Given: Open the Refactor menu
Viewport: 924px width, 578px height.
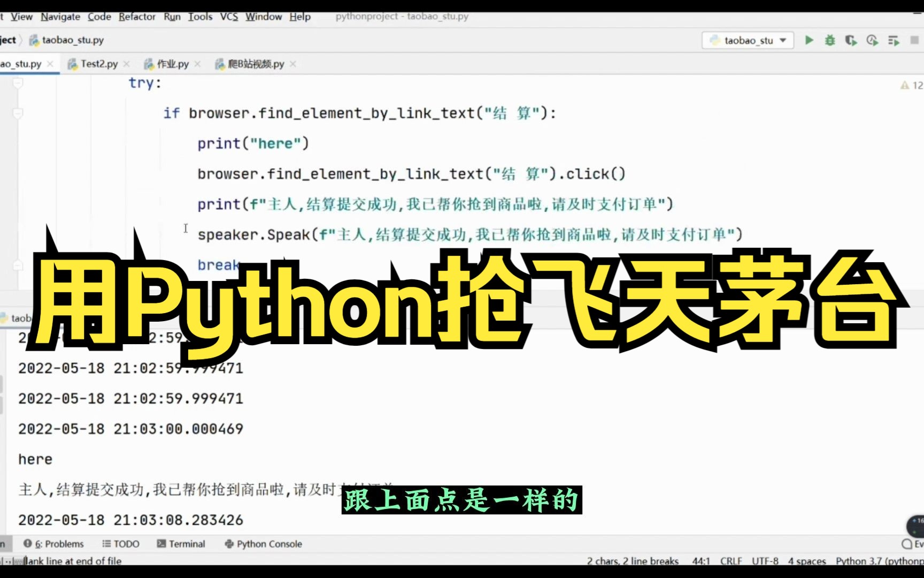Looking at the screenshot, I should (x=137, y=17).
